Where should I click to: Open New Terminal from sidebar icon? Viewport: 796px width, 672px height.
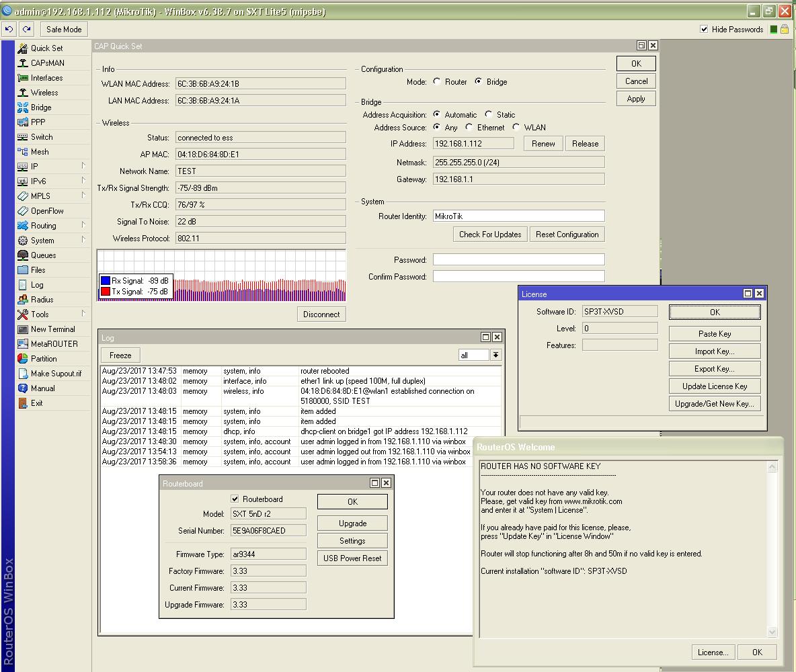pyautogui.click(x=23, y=329)
